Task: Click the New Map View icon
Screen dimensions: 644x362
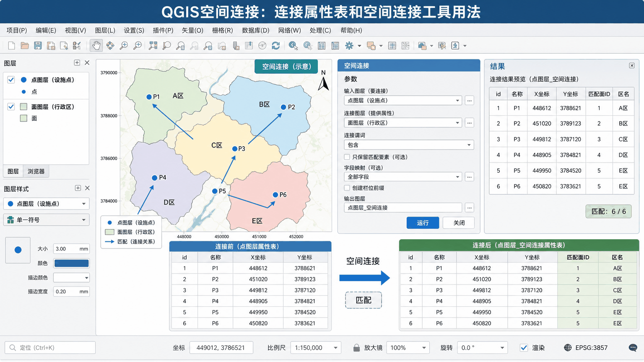Action: [222, 46]
